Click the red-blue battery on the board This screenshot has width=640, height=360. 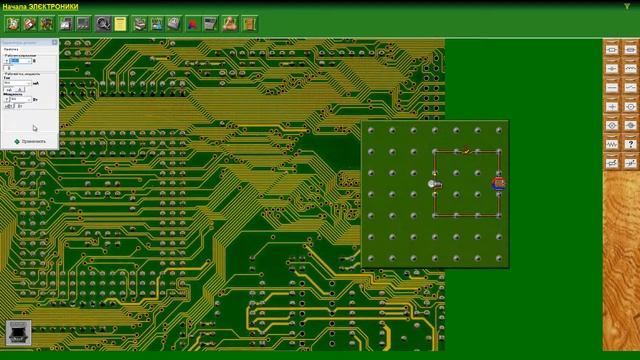pos(498,184)
